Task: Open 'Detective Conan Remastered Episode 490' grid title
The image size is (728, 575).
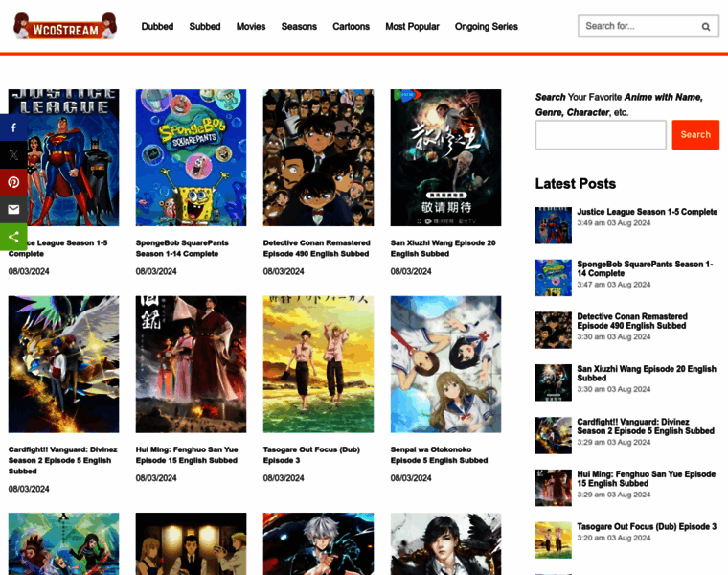Action: coord(317,248)
